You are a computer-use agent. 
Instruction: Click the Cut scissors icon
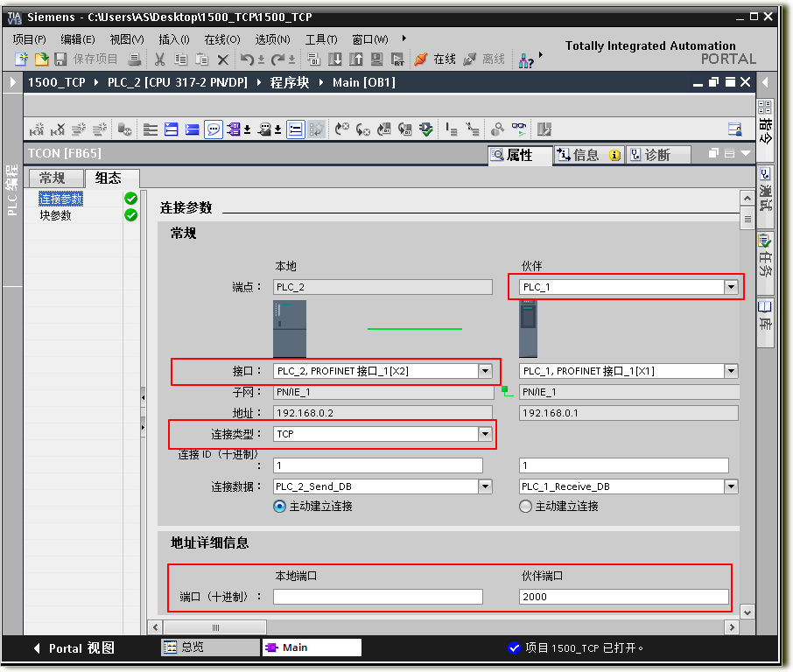(x=160, y=59)
